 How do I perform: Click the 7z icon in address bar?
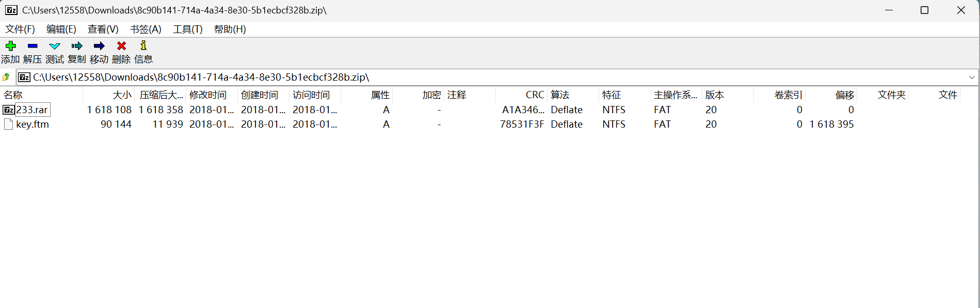pos(24,77)
